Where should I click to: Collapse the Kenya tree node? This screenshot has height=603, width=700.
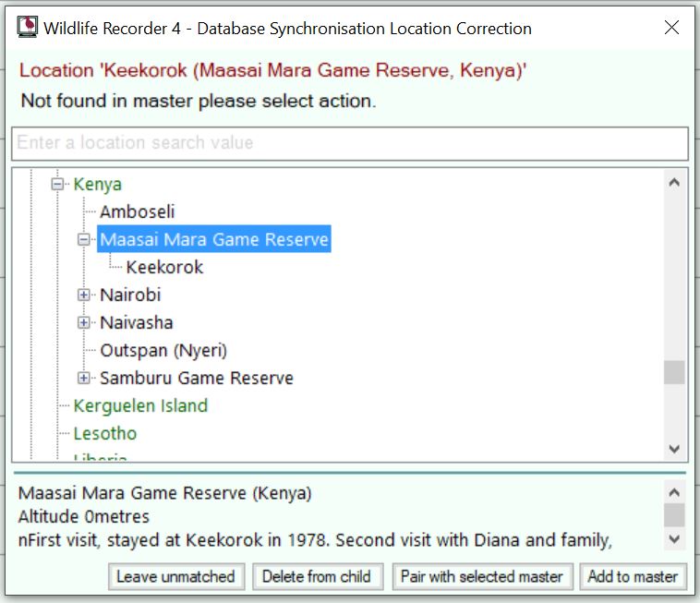point(57,184)
